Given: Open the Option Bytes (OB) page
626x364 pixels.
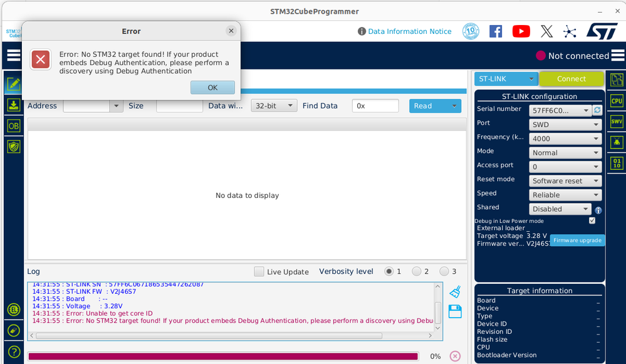Looking at the screenshot, I should point(14,126).
